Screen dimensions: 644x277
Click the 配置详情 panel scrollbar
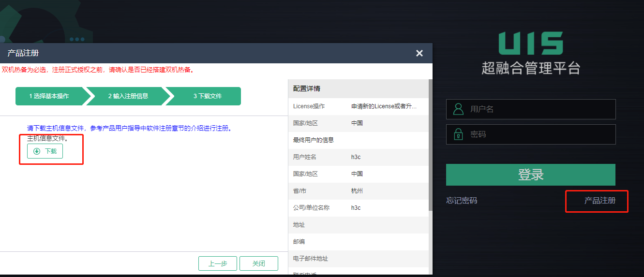click(431, 145)
